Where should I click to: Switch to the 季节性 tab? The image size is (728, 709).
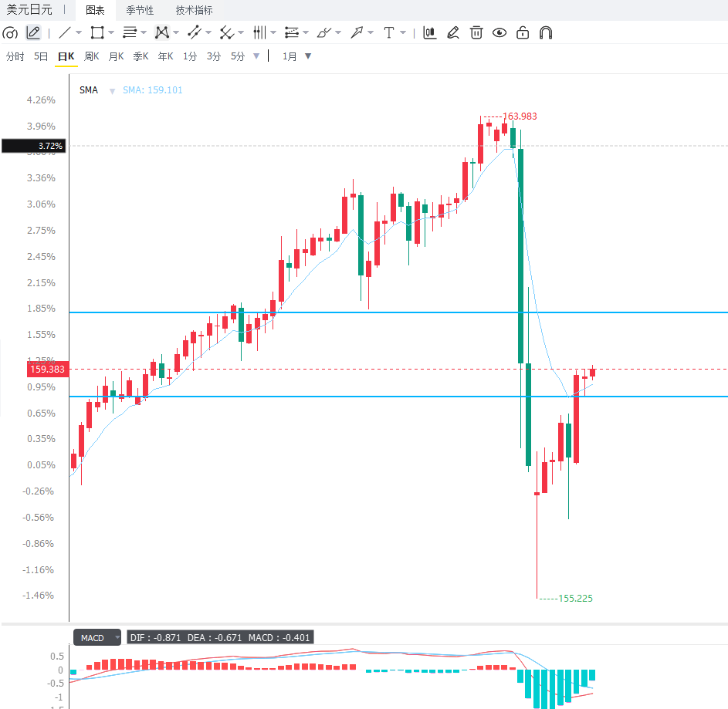tap(140, 10)
